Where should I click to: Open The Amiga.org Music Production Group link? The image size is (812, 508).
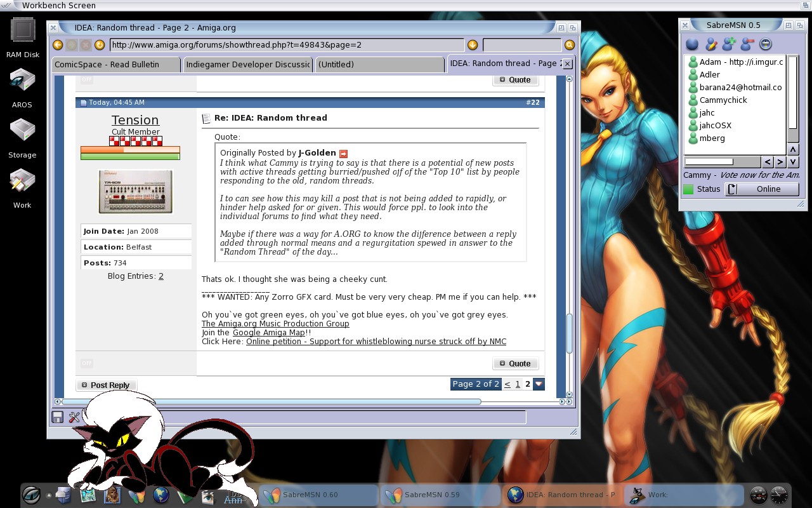pos(275,324)
